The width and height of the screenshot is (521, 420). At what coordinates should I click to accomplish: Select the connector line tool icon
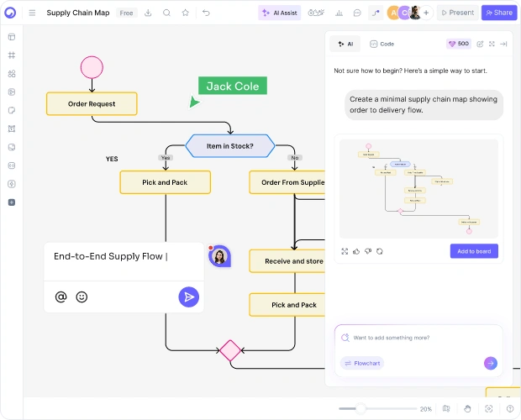pos(376,13)
